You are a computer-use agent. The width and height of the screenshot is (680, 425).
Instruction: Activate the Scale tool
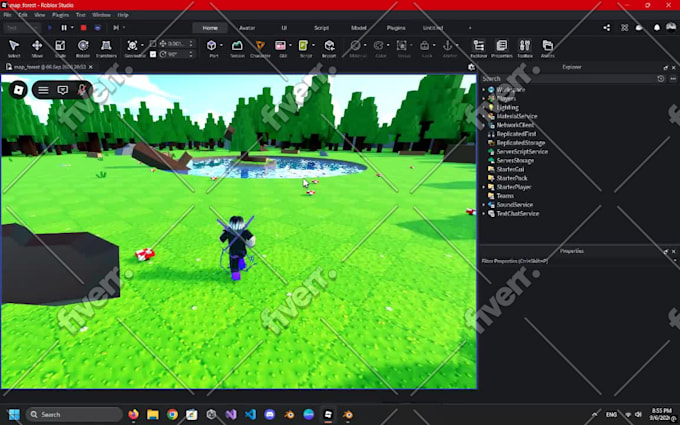coord(60,48)
